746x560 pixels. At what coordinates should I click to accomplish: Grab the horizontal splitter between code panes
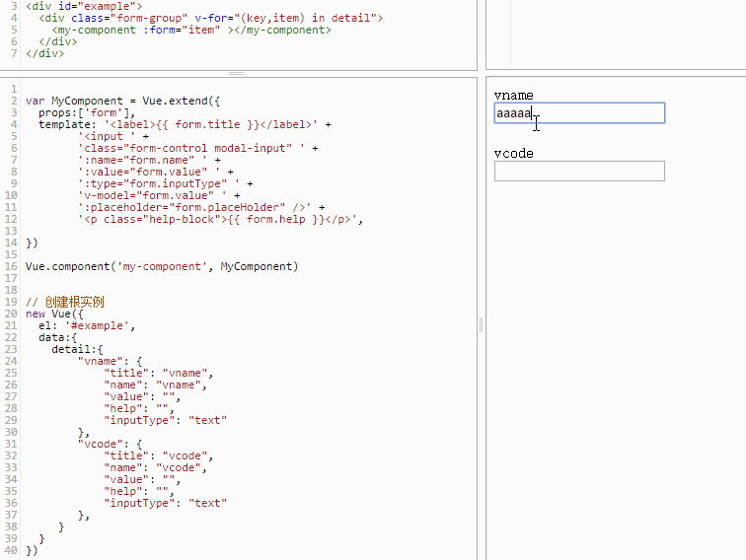click(x=237, y=73)
